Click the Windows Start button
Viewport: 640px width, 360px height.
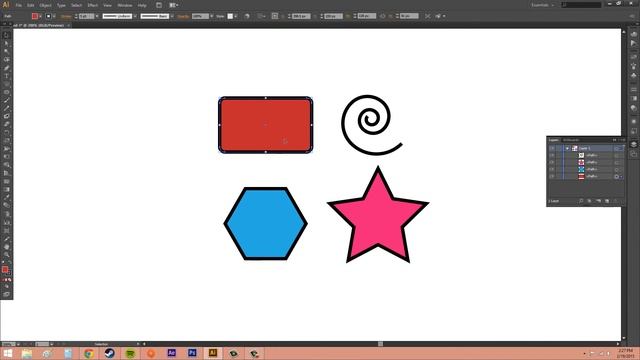click(x=7, y=353)
